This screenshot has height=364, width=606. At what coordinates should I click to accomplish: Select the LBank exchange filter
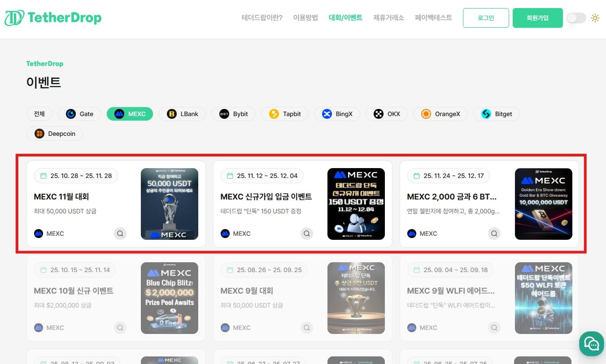(170, 114)
